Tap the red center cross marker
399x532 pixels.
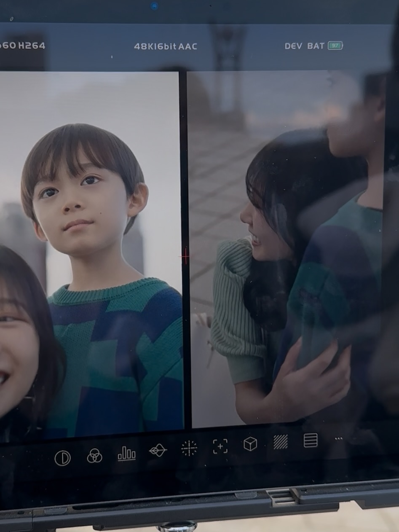pyautogui.click(x=185, y=256)
